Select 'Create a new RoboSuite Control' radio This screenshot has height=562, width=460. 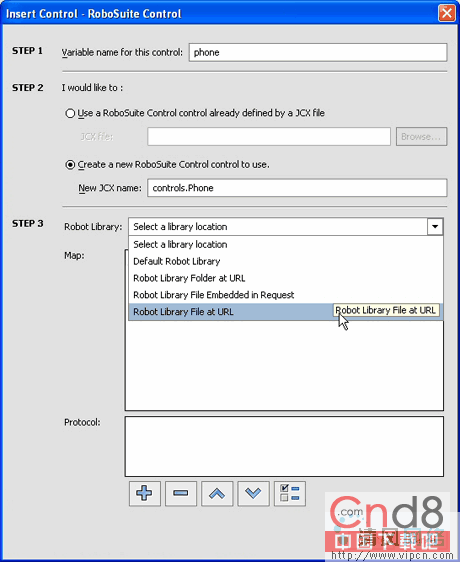70,165
